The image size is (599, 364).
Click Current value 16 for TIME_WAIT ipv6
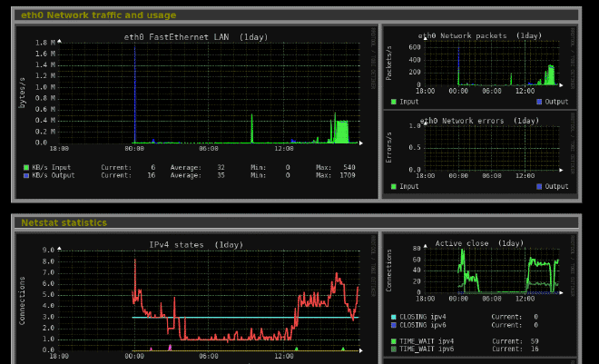tap(534, 349)
